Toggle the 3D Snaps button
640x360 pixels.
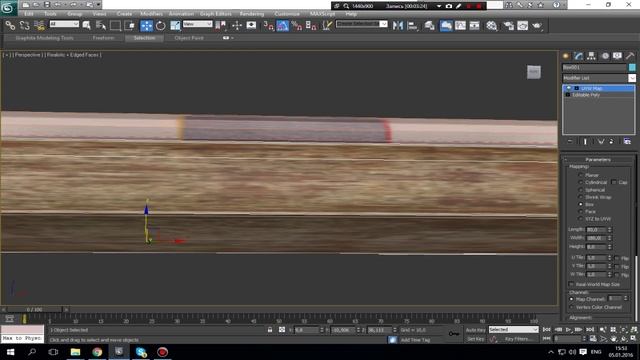[x=268, y=26]
